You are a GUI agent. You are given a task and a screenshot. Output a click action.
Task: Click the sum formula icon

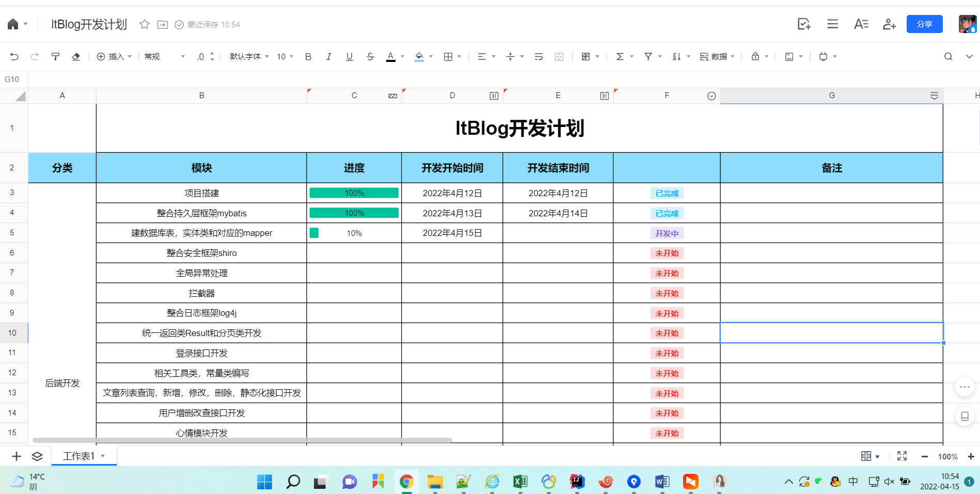pyautogui.click(x=620, y=57)
